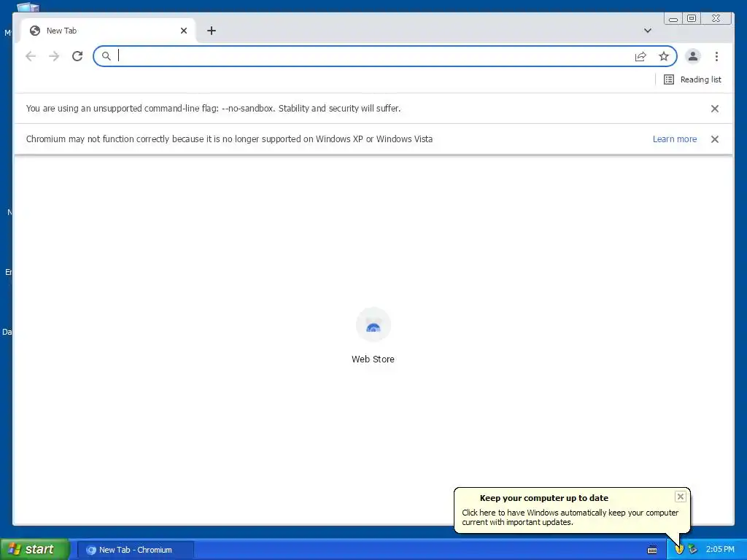The image size is (747, 560).
Task: Dismiss the Windows XP unsupported warning
Action: pyautogui.click(x=715, y=139)
